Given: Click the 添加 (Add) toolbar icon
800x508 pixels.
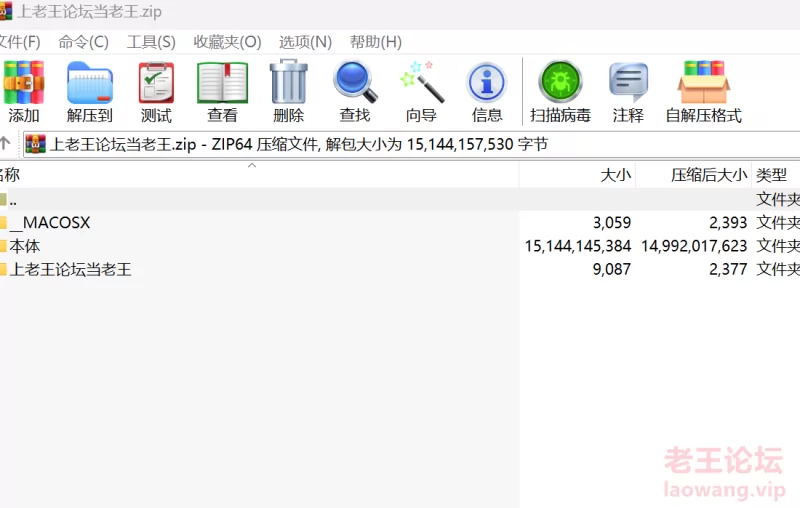Looking at the screenshot, I should [x=23, y=91].
